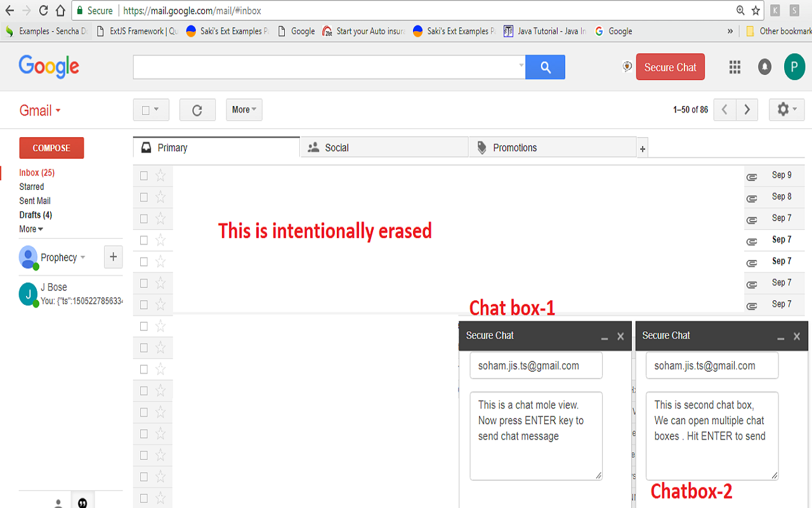This screenshot has width=812, height=508.
Task: Tick the checkbox of the first email row
Action: (x=144, y=175)
